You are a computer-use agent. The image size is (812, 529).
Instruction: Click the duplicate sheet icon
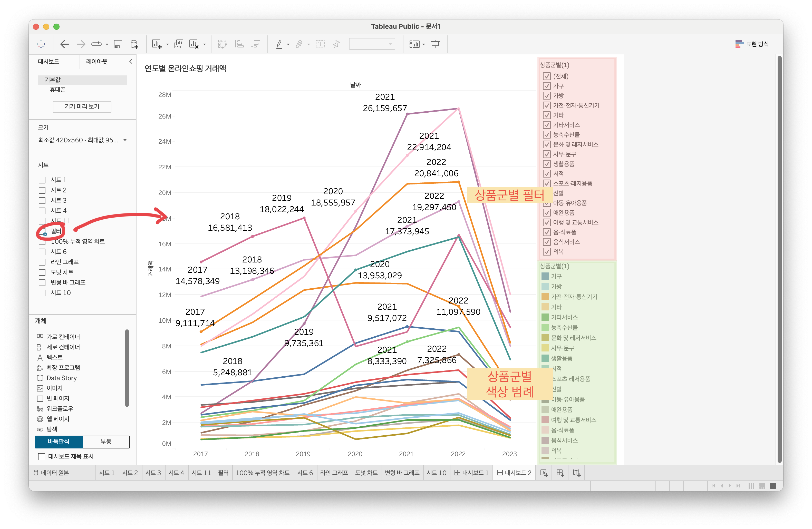click(178, 44)
